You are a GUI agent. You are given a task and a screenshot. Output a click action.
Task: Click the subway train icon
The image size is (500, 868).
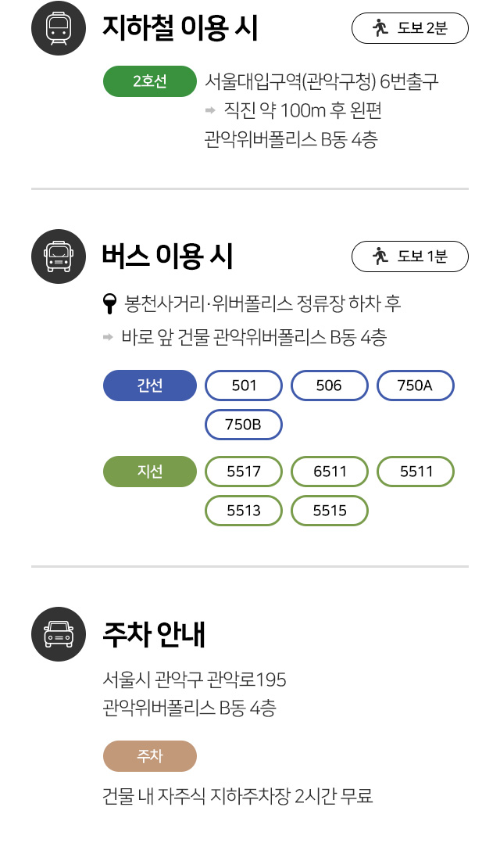59,27
